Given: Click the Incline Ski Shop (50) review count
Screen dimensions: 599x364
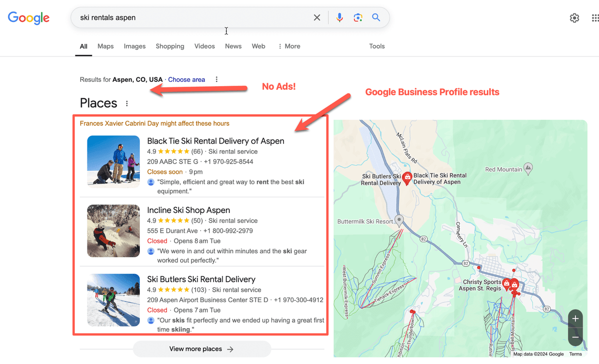Looking at the screenshot, I should tap(197, 220).
